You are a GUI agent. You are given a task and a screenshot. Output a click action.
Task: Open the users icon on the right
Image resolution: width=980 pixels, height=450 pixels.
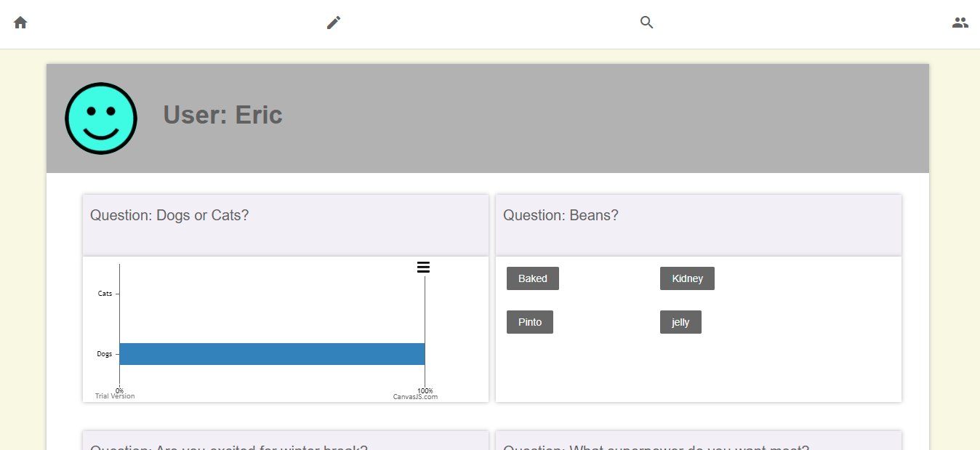click(x=960, y=22)
